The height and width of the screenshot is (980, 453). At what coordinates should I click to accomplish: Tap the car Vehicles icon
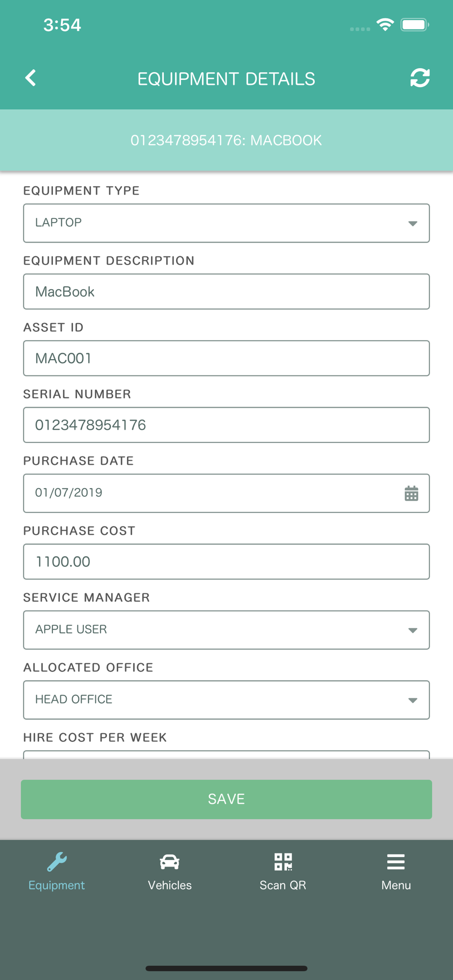tap(170, 862)
